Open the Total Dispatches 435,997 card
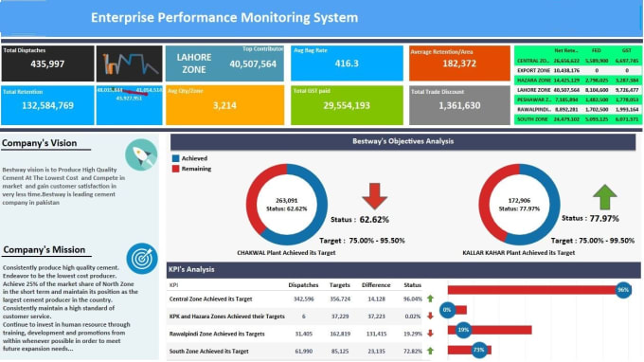Image resolution: width=644 pixels, height=362 pixels. [47, 63]
